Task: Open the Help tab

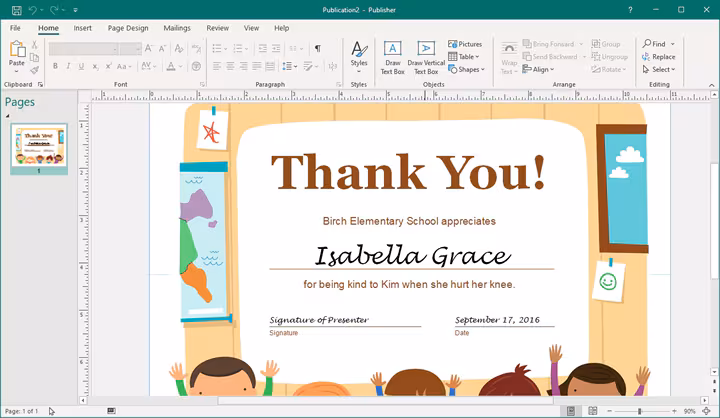Action: 281,28
